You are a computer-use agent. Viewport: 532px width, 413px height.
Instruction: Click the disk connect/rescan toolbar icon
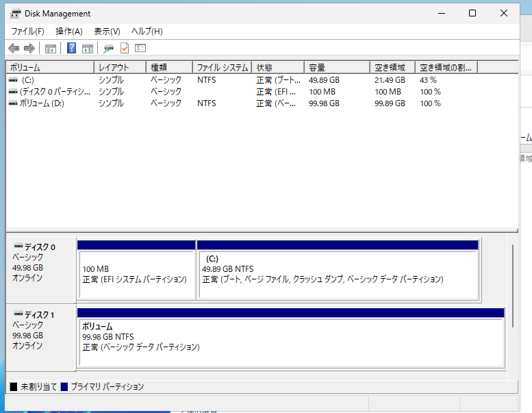108,48
